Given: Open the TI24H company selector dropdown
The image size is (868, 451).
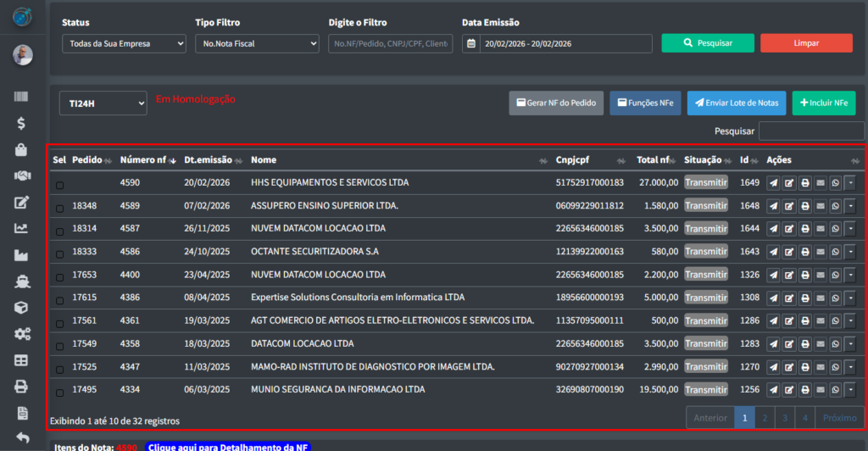Looking at the screenshot, I should tap(103, 103).
